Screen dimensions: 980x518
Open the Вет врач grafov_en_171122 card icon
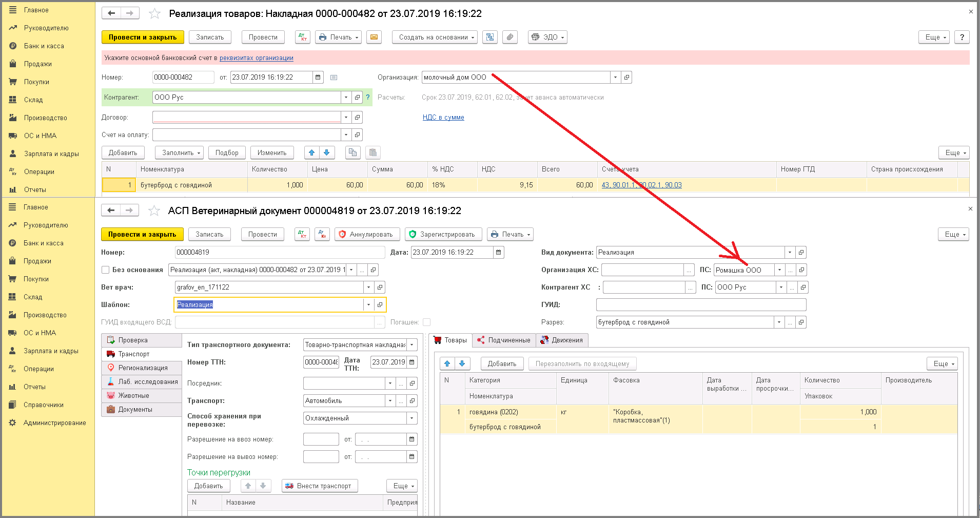pos(380,287)
